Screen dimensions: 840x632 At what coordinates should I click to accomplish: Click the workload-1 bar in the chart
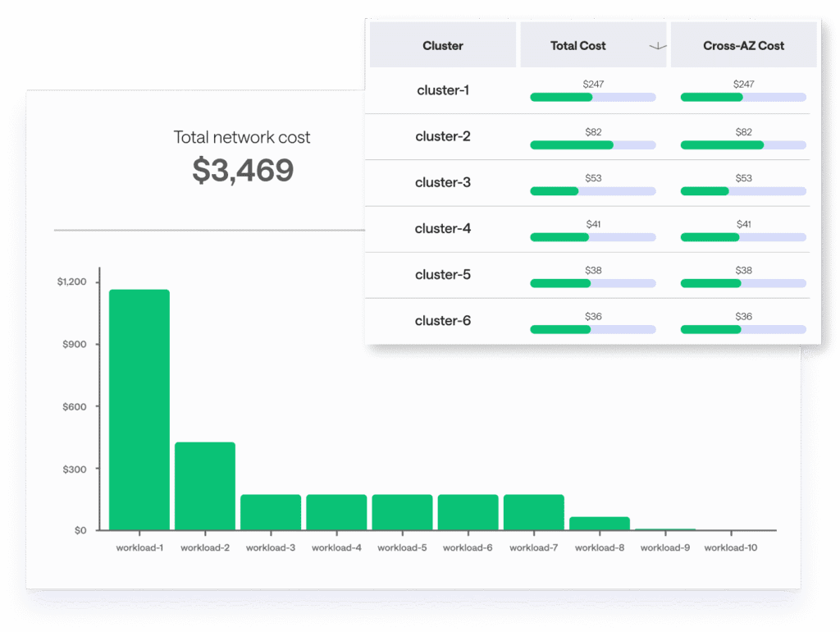(x=139, y=410)
